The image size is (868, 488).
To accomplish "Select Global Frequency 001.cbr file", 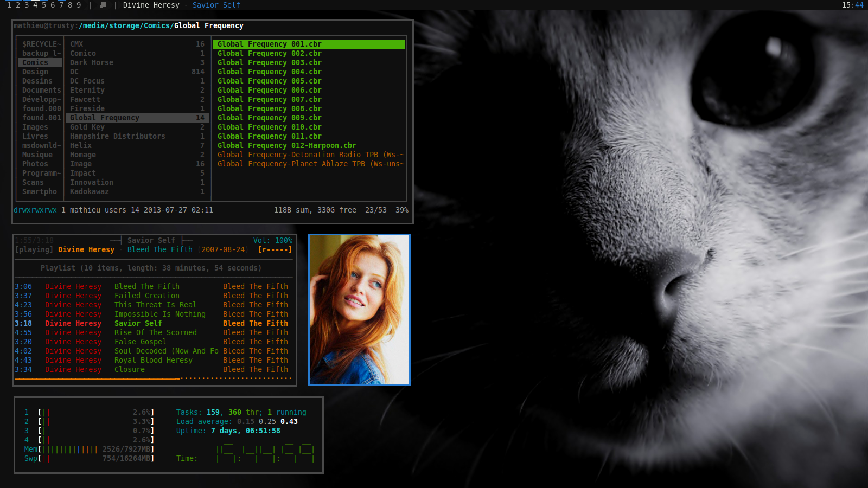I will pyautogui.click(x=309, y=44).
